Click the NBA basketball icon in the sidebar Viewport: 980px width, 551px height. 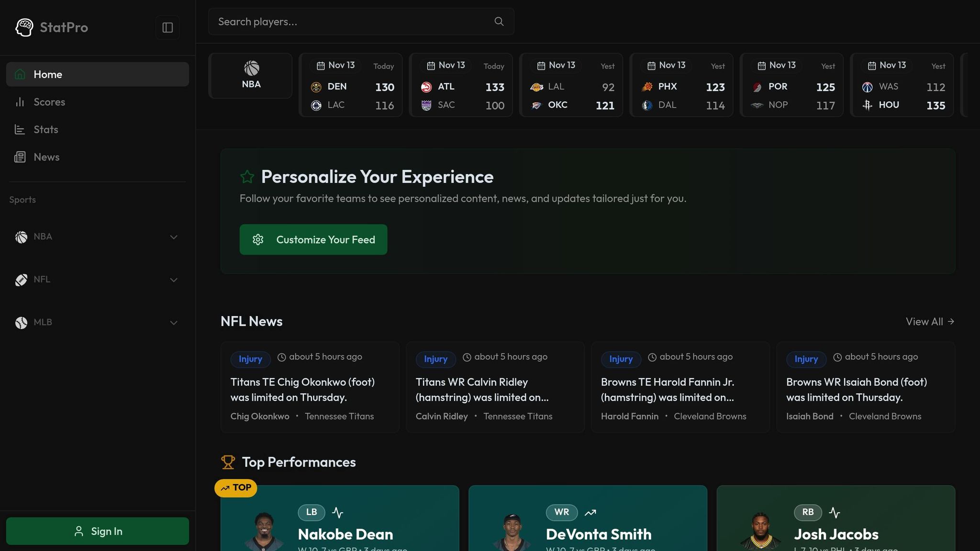(x=21, y=237)
